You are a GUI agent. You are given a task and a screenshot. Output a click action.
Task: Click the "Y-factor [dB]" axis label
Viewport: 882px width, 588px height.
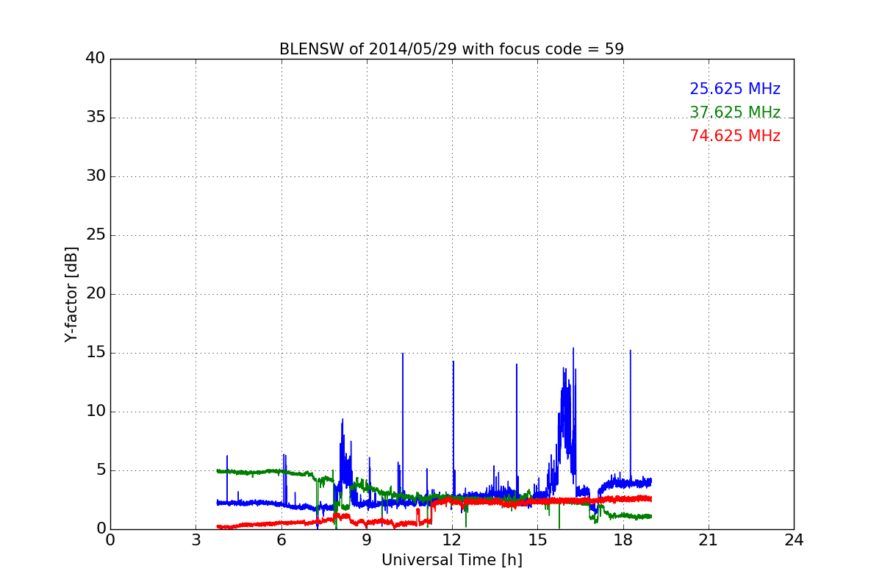click(71, 294)
